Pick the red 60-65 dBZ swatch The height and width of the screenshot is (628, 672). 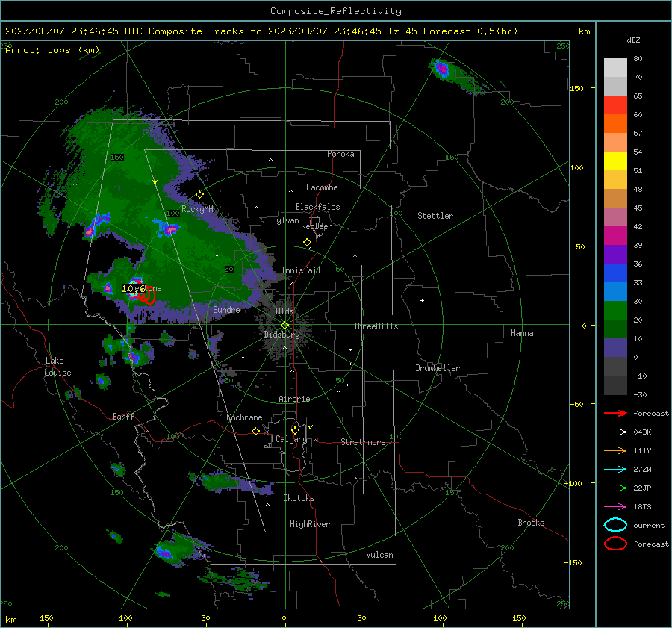(x=615, y=105)
